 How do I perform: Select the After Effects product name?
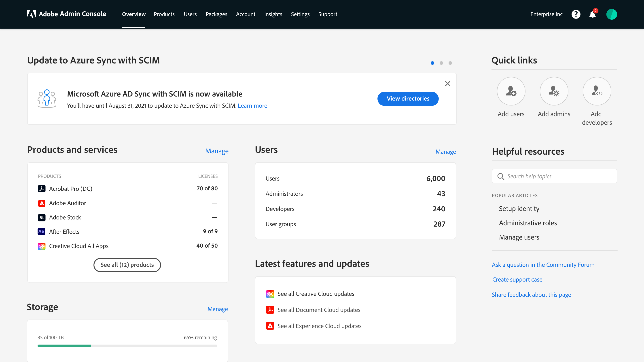(x=64, y=232)
